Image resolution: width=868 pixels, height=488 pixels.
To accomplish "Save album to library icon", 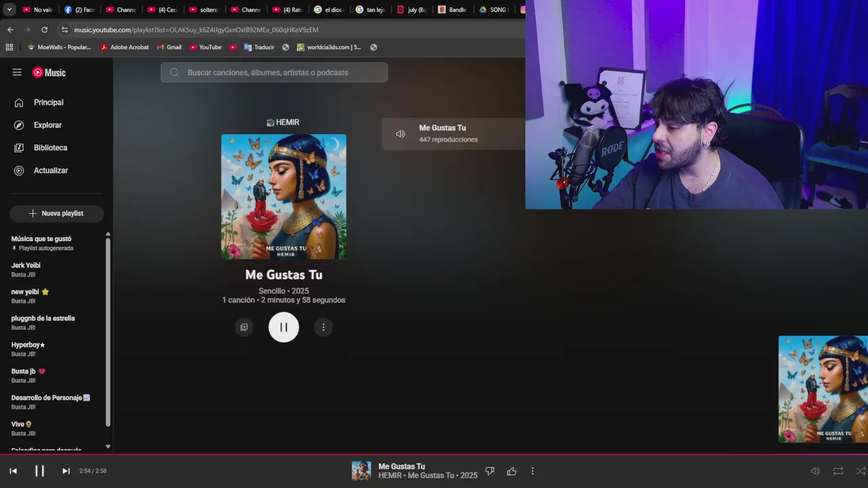I will coord(244,327).
